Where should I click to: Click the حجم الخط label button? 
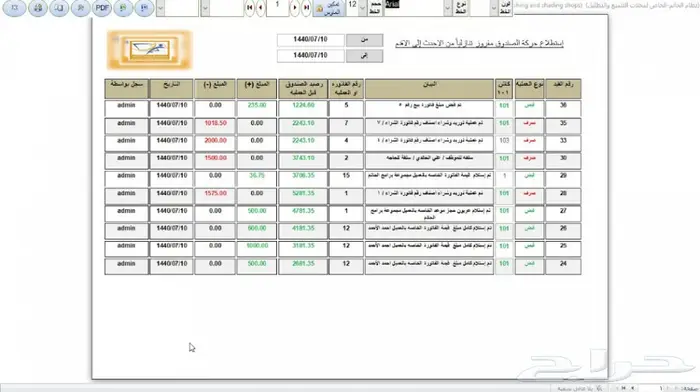pyautogui.click(x=375, y=8)
